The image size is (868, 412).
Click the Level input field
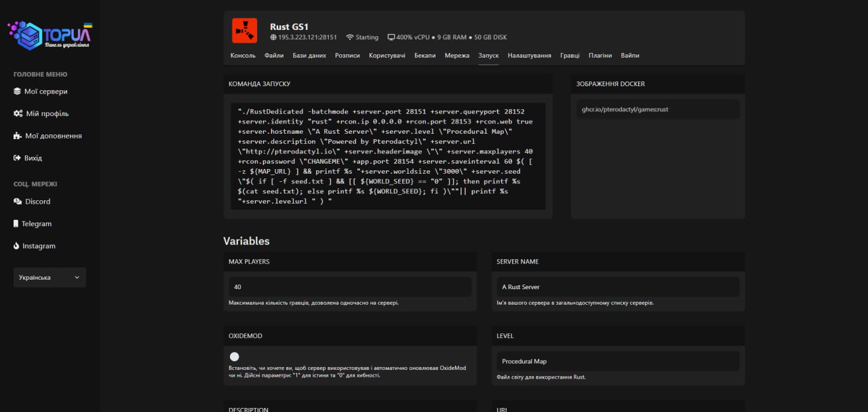click(x=618, y=362)
